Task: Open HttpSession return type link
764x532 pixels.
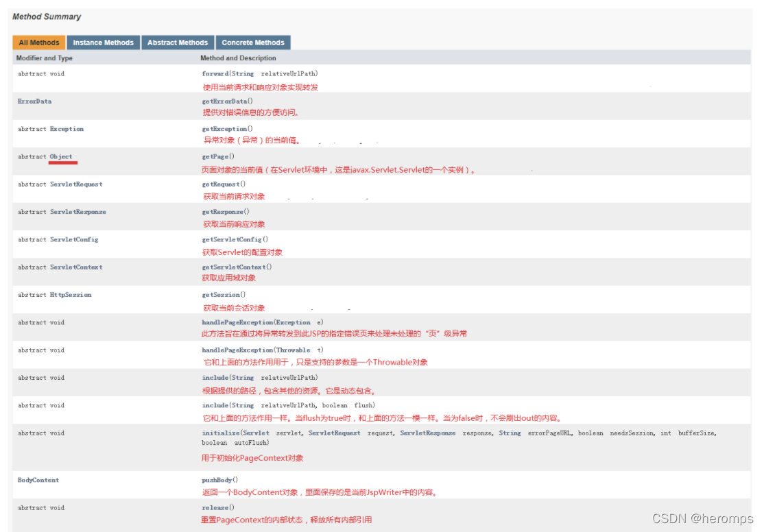Action: 71,295
